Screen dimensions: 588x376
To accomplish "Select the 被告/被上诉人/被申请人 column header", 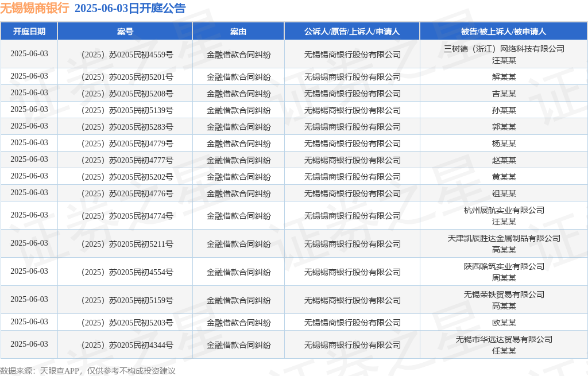I will (x=504, y=32).
